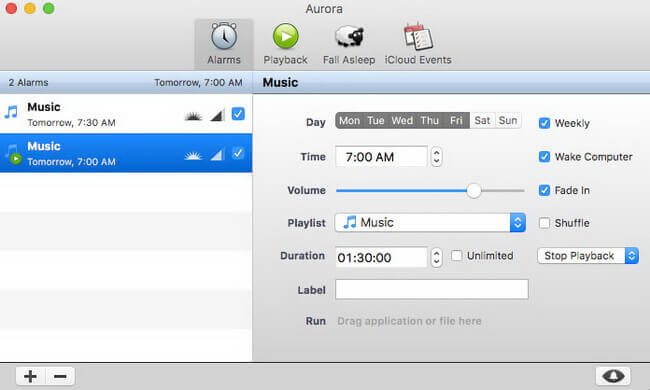Viewport: 650px width, 390px height.
Task: Uncheck the Weekly option
Action: [544, 123]
